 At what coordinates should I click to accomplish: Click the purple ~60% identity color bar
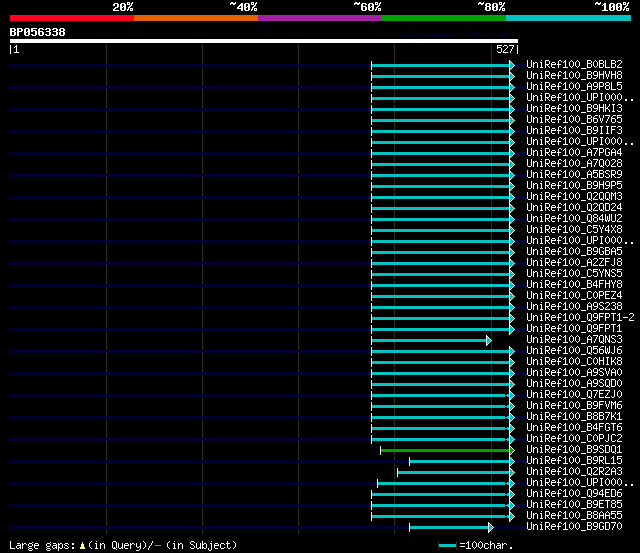(x=320, y=18)
